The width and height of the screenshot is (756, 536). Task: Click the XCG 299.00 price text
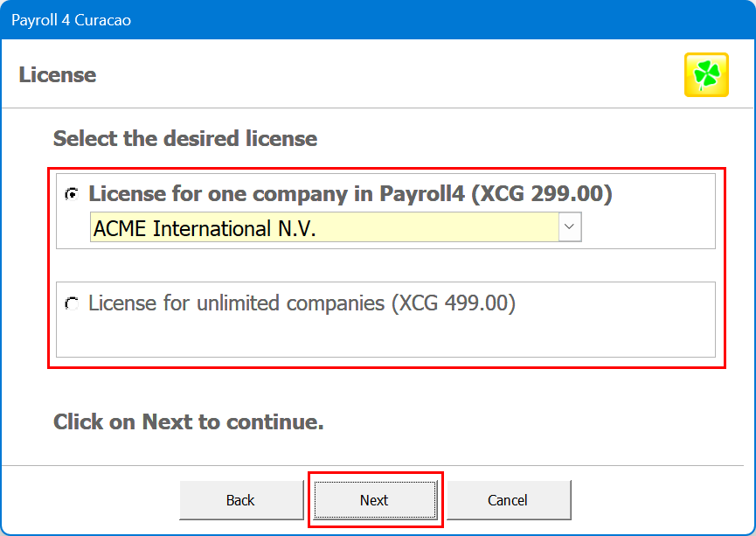(542, 194)
